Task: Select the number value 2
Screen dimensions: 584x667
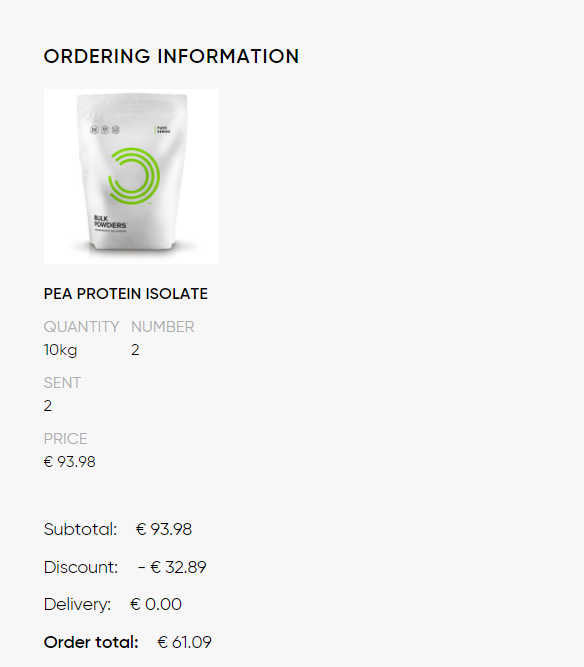Action: tap(135, 350)
